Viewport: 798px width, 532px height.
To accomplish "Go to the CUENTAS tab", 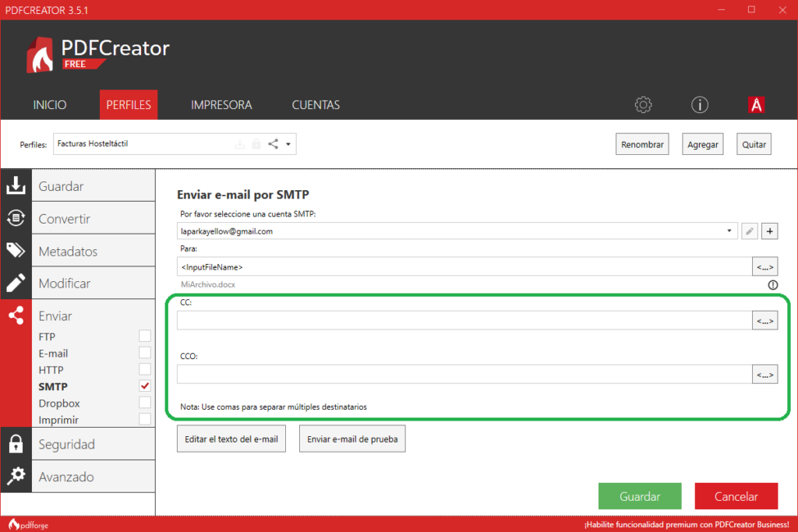I will [316, 105].
